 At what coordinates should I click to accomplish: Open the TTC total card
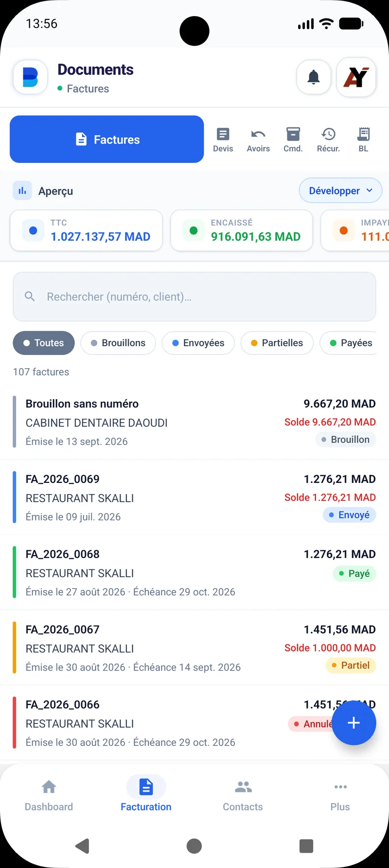click(86, 230)
